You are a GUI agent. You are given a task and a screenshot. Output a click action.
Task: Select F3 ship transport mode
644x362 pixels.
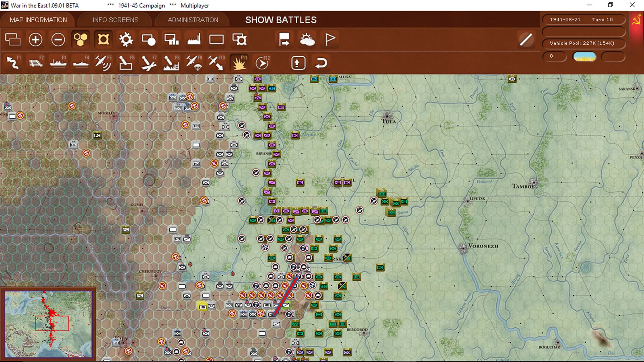(x=58, y=63)
